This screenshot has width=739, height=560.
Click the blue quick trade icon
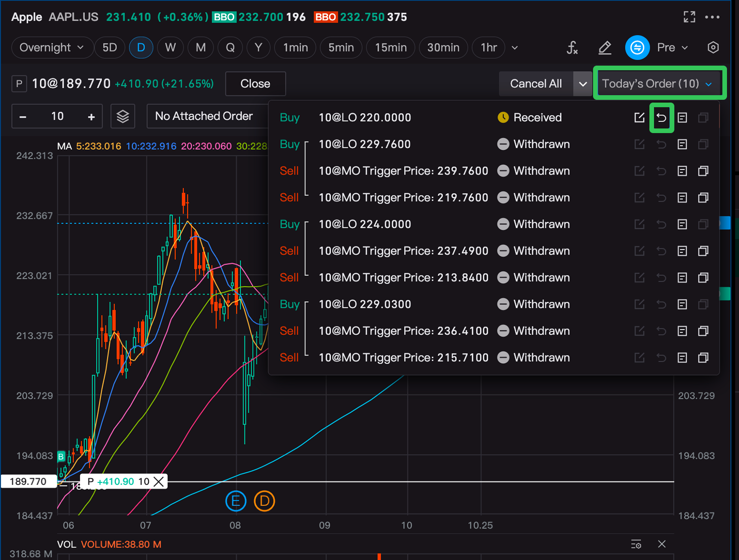(x=637, y=48)
